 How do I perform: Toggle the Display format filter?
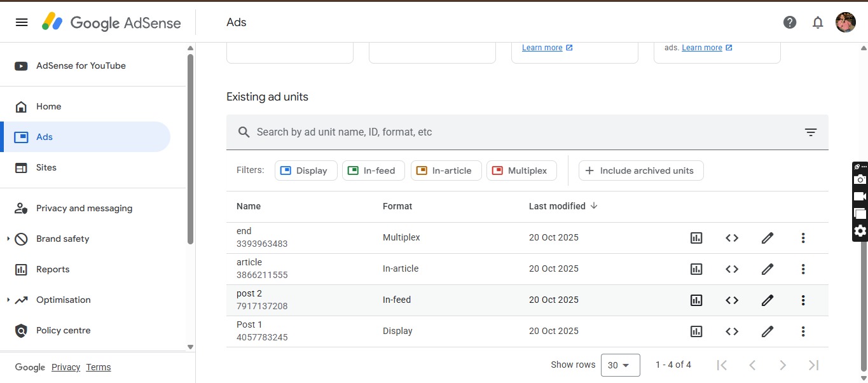click(x=306, y=171)
